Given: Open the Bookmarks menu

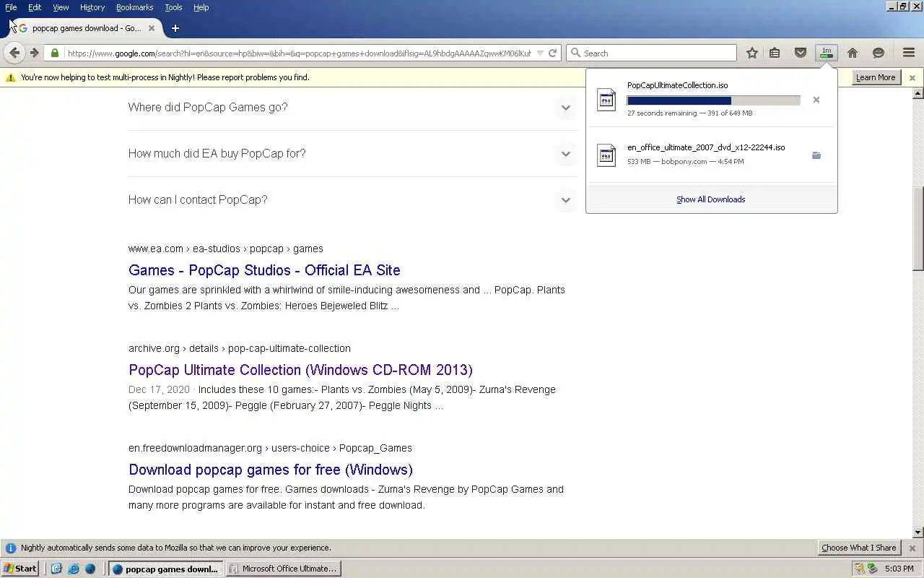Looking at the screenshot, I should 134,7.
